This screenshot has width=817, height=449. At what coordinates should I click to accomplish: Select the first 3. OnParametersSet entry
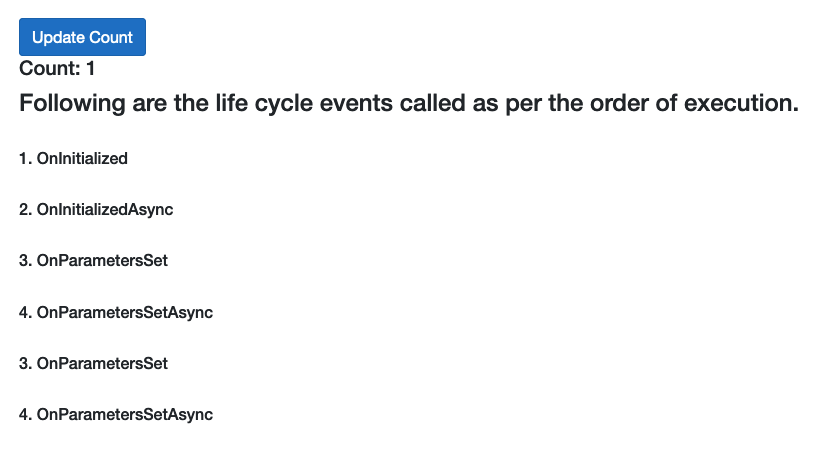(94, 260)
